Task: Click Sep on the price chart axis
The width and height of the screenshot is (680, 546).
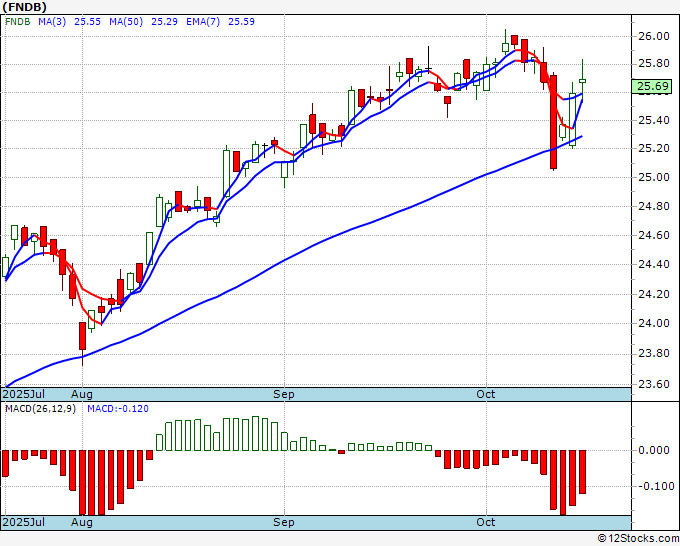Action: (284, 394)
